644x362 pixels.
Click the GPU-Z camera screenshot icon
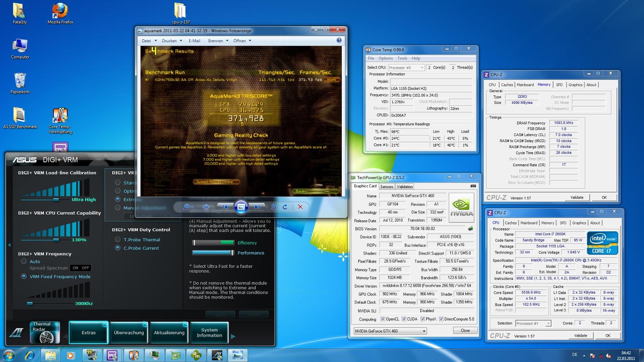tap(473, 186)
